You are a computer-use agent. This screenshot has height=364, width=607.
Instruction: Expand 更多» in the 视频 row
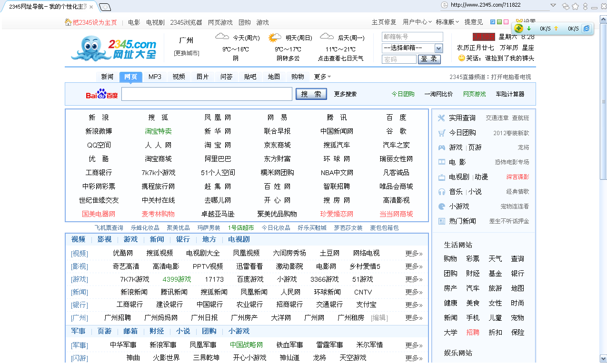tap(414, 253)
